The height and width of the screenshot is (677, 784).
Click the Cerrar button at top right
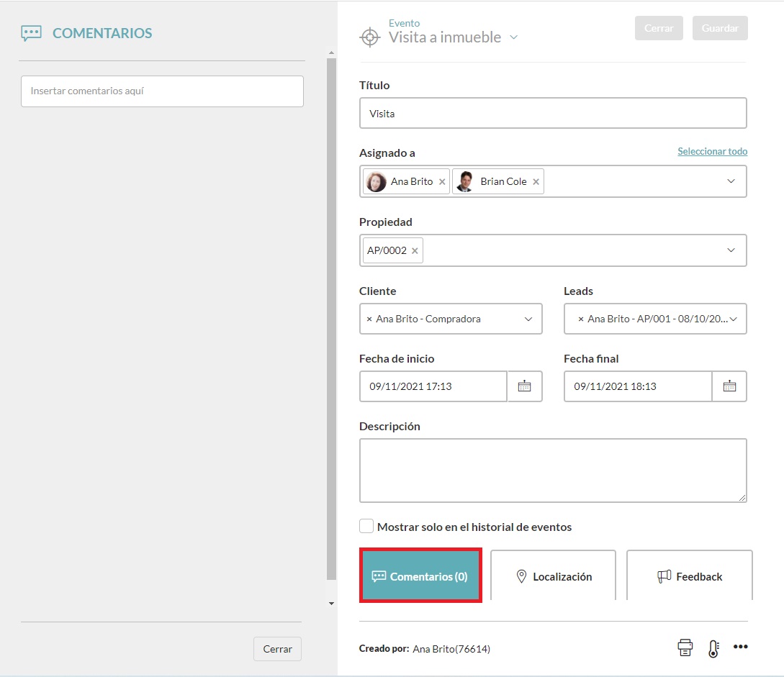(x=659, y=28)
